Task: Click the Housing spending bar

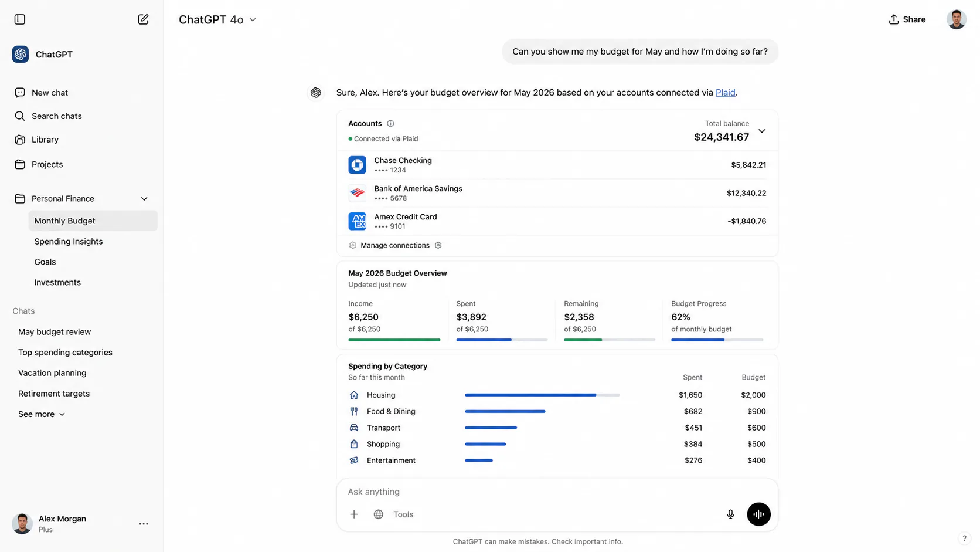Action: 542,395
